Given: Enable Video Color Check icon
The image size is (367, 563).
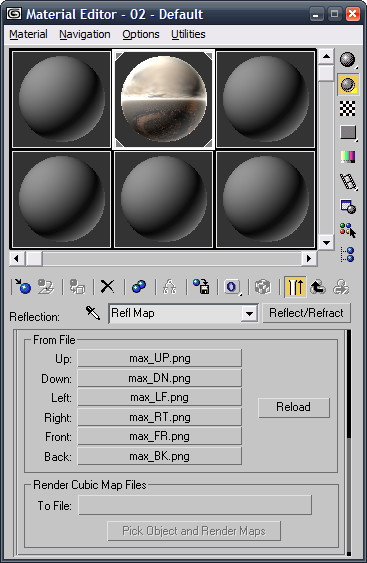Looking at the screenshot, I should (348, 157).
